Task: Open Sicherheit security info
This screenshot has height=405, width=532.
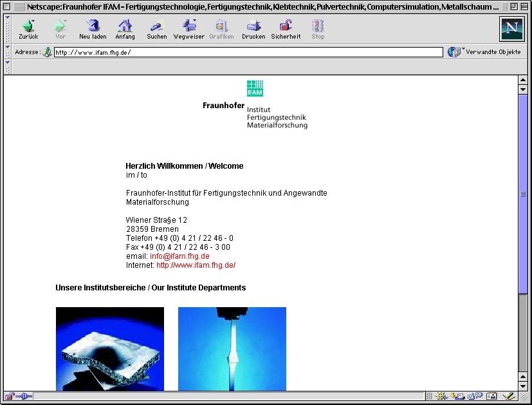Action: (286, 30)
